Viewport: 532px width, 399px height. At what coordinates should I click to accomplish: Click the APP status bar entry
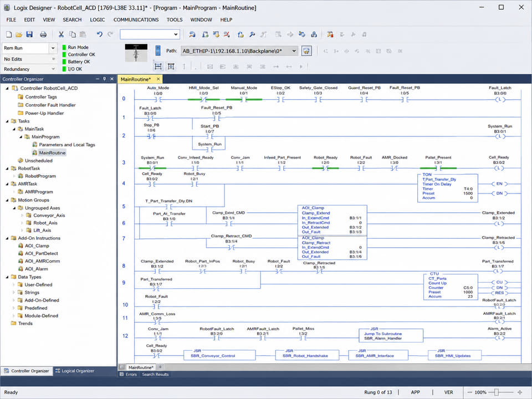[x=415, y=392]
